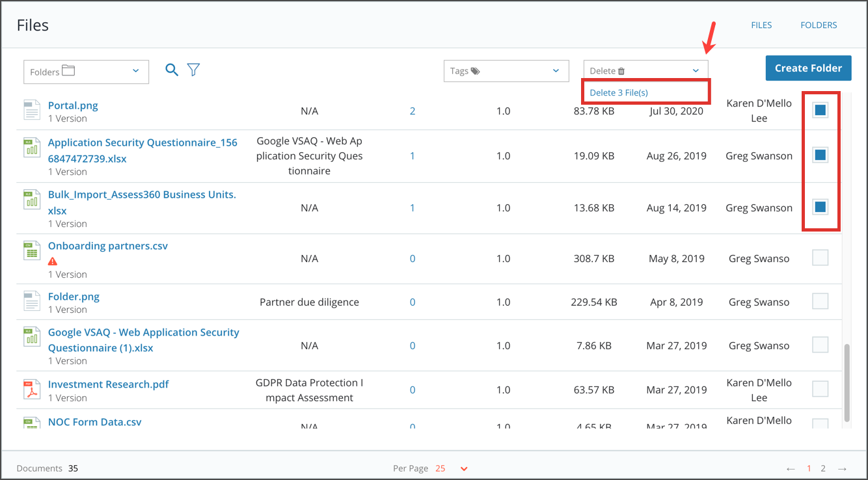Open Onboarding partners.csv file link
The width and height of the screenshot is (868, 480).
tap(108, 246)
